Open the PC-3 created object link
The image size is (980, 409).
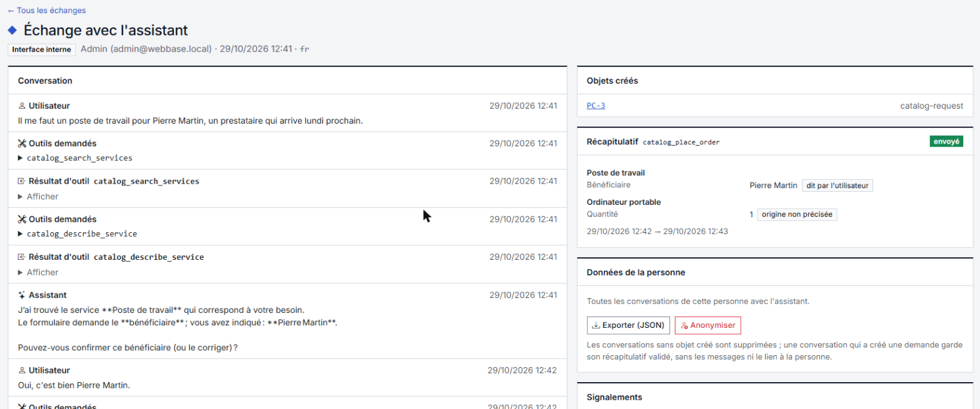coord(596,106)
